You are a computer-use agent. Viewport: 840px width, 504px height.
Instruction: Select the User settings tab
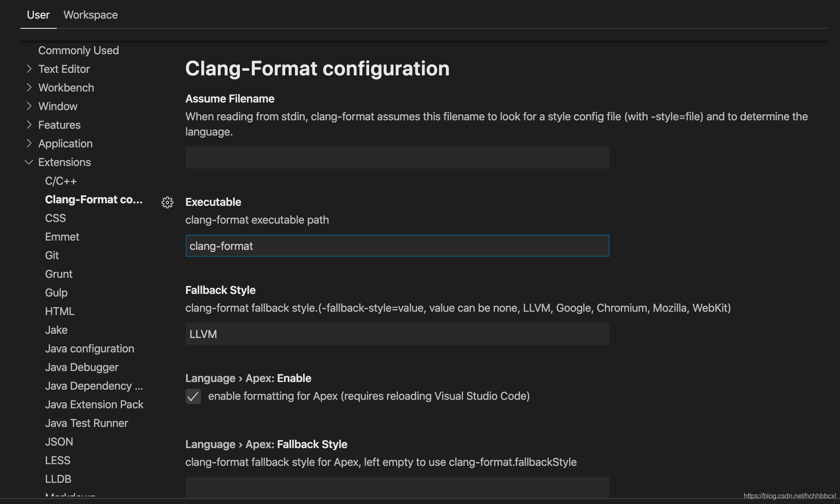coord(38,15)
